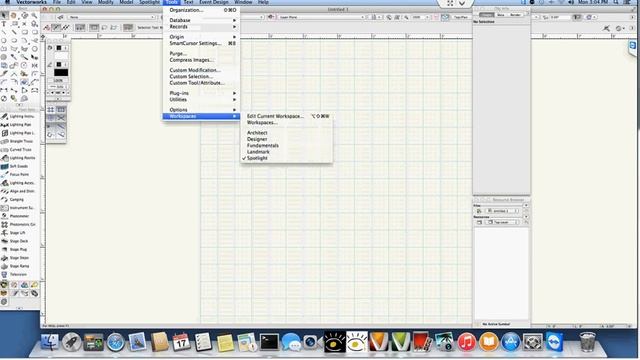Image resolution: width=640 pixels, height=360 pixels.
Task: Expand the Utilities submenu
Action: [x=201, y=100]
